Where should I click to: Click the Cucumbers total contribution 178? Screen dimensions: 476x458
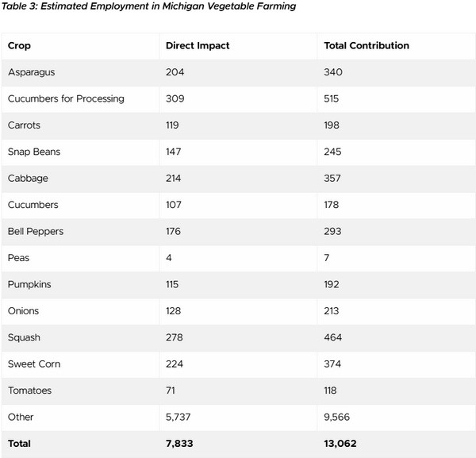click(x=333, y=205)
